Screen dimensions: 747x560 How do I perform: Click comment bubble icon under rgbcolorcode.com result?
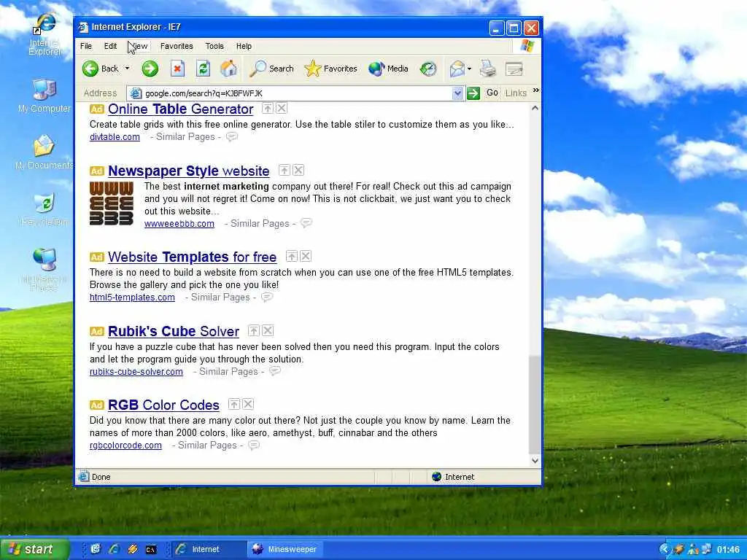[255, 446]
